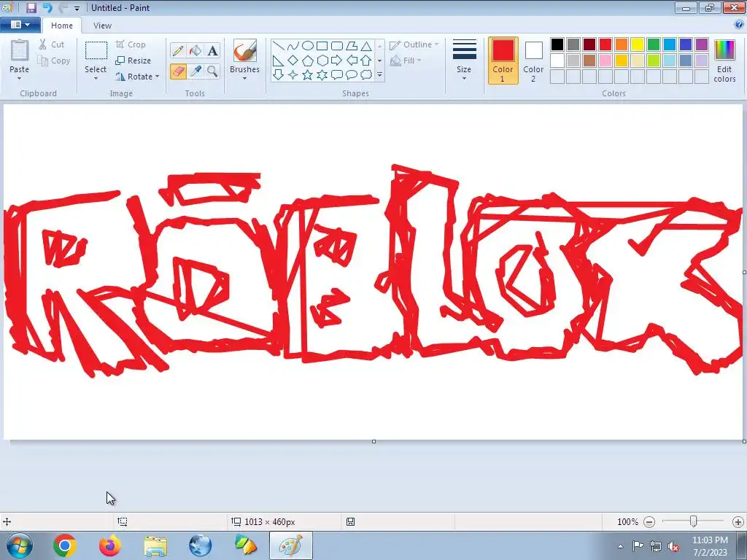This screenshot has width=747, height=560.
Task: Click the zoom in plus button
Action: pyautogui.click(x=738, y=522)
